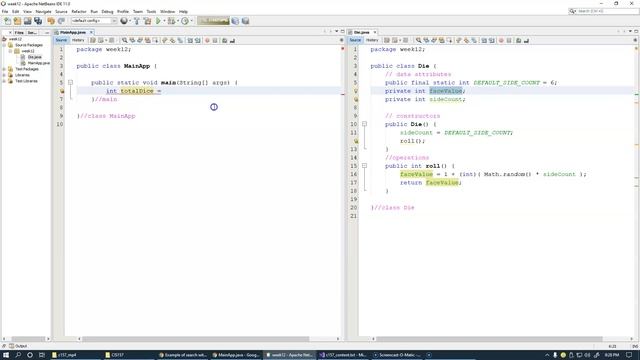
Task: Collapse the Die() constructor code fold
Action: (364, 124)
